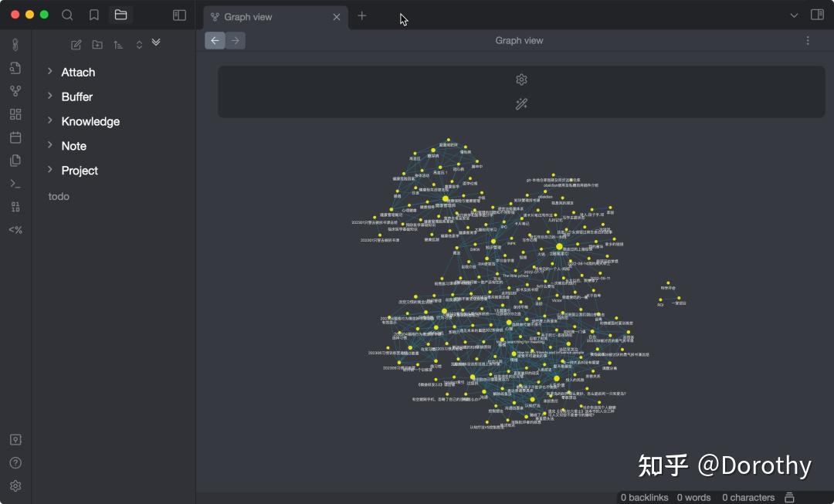Open the three-dot menu in the Graph view header

(x=808, y=40)
